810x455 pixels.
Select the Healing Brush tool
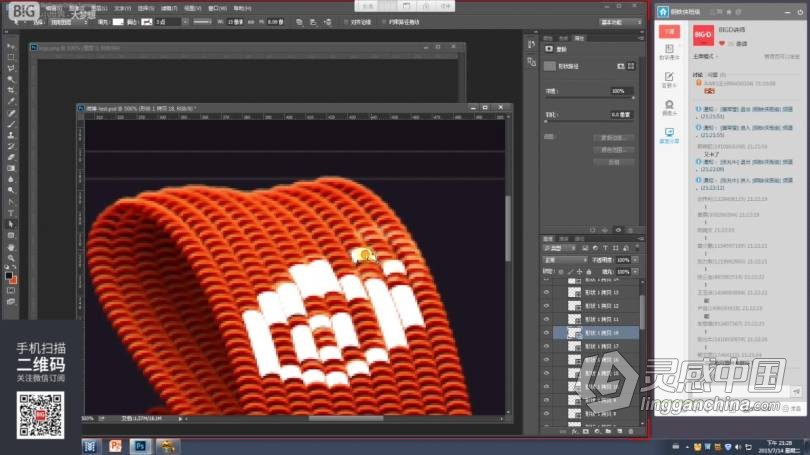click(x=11, y=113)
